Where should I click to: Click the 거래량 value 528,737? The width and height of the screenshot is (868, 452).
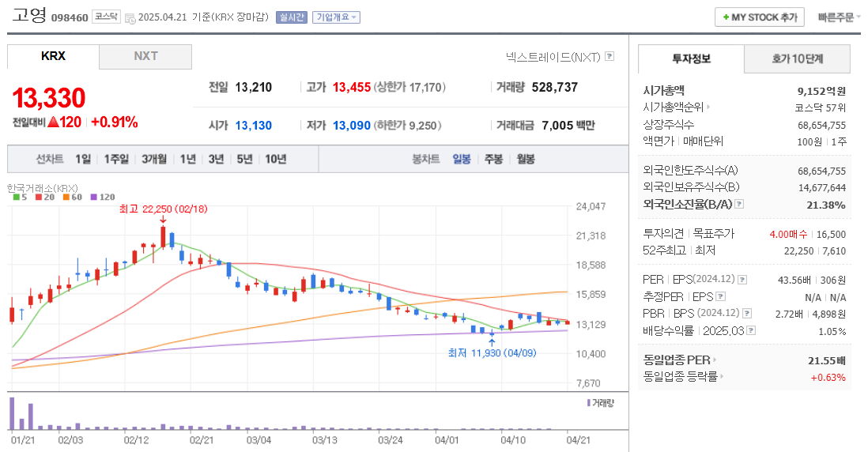(x=555, y=88)
